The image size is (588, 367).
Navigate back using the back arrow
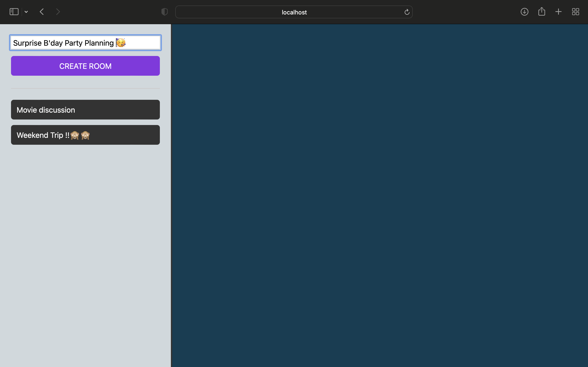click(x=41, y=11)
